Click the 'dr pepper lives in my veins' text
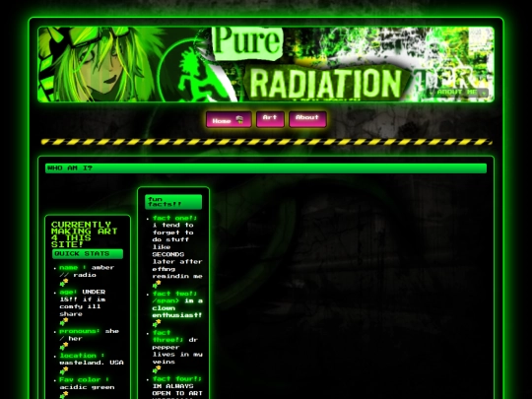The height and width of the screenshot is (399, 532). pos(177,351)
